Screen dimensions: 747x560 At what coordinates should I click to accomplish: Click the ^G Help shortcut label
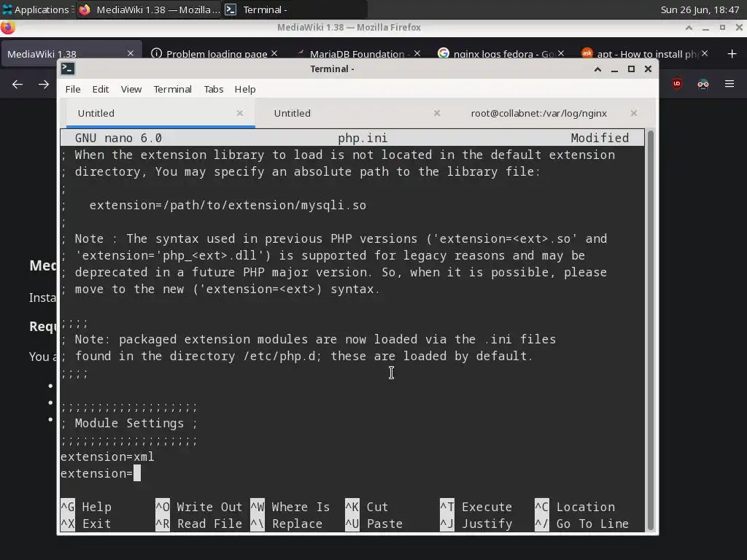tap(86, 507)
